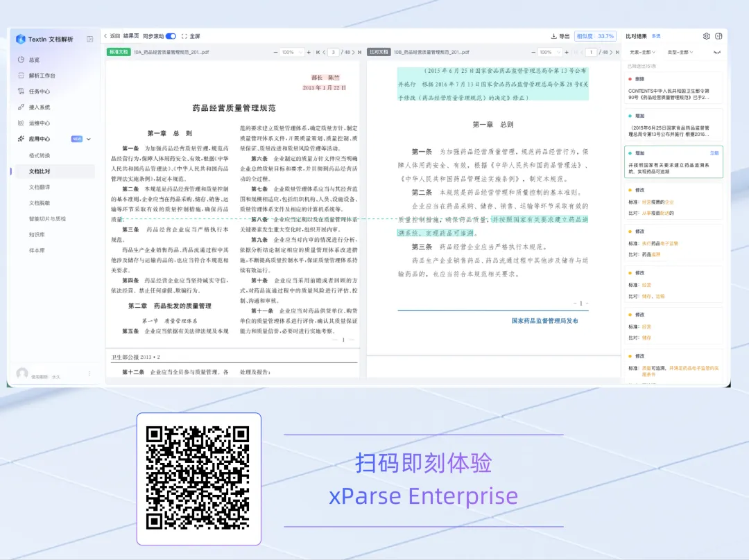This screenshot has width=749, height=560.
Task: Open 解析工作台 in the sidebar
Action: point(42,76)
